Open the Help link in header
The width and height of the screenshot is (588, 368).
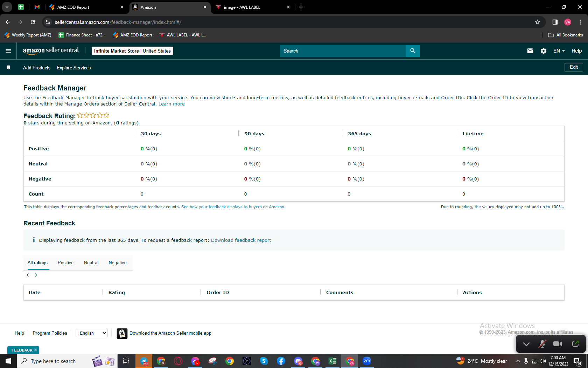click(x=576, y=51)
